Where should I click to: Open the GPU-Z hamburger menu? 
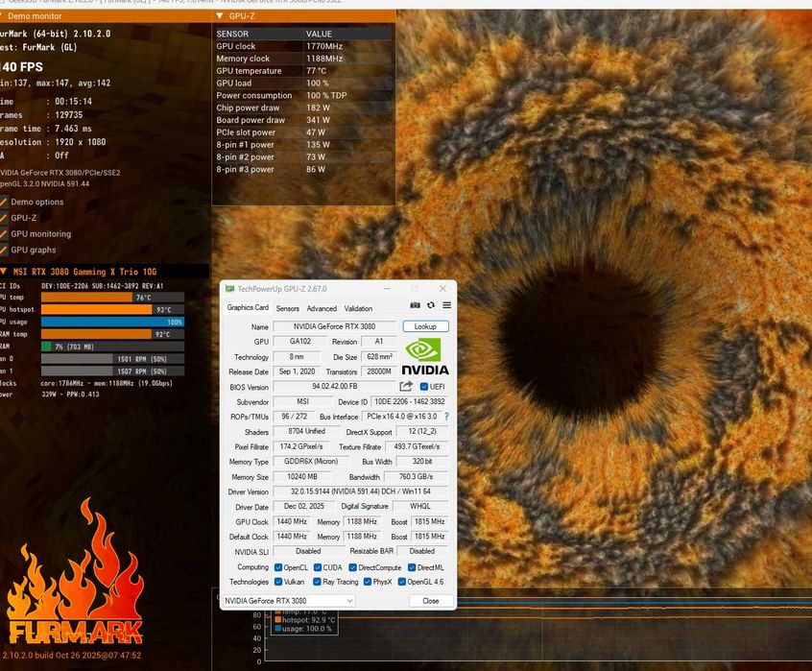click(446, 305)
